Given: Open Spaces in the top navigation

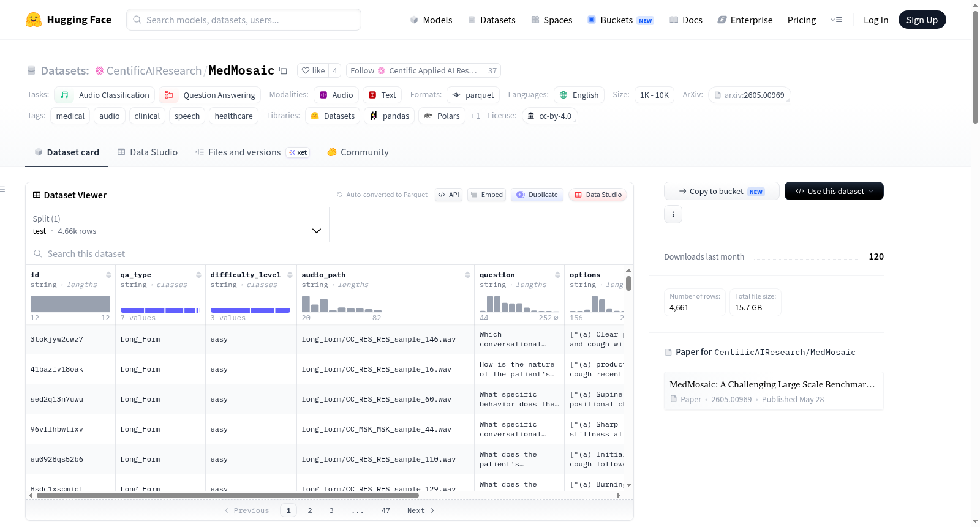Looking at the screenshot, I should coord(552,20).
